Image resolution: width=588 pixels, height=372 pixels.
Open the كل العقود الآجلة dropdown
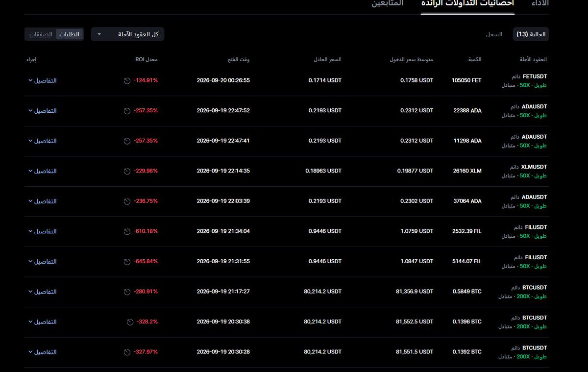[x=127, y=34]
